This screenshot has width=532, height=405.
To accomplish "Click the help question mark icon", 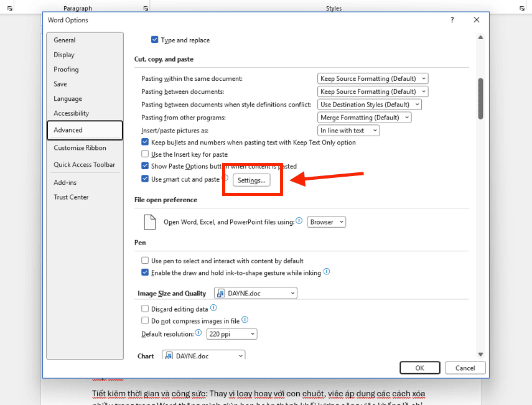I will 452,20.
